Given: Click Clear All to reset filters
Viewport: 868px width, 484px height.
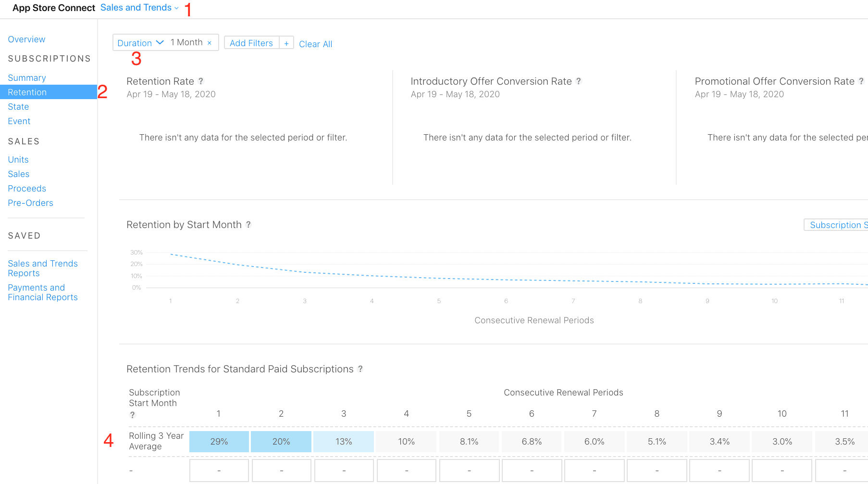Looking at the screenshot, I should 315,44.
